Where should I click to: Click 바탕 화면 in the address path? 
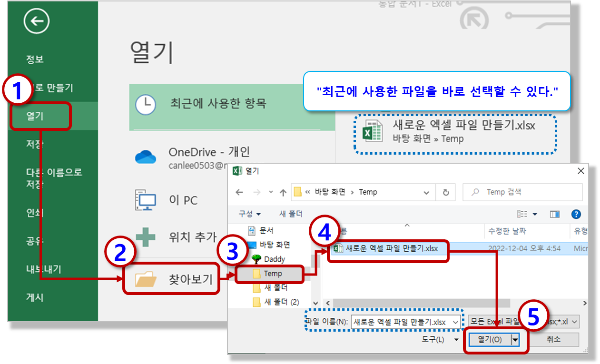click(330, 192)
